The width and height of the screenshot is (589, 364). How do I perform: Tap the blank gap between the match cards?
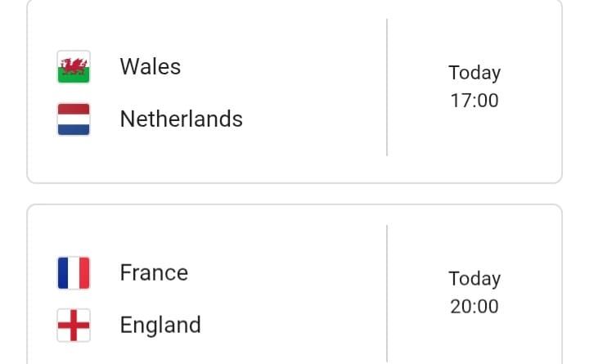click(x=294, y=194)
